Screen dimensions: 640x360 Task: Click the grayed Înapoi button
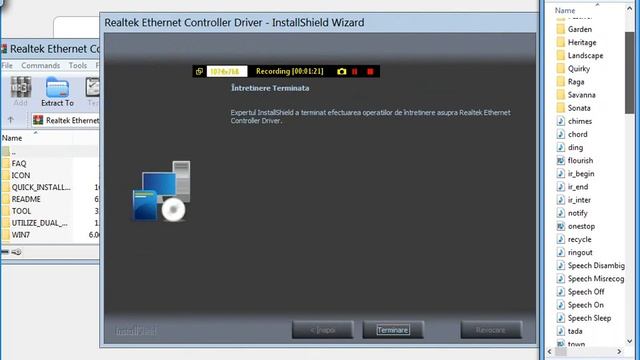click(x=322, y=330)
